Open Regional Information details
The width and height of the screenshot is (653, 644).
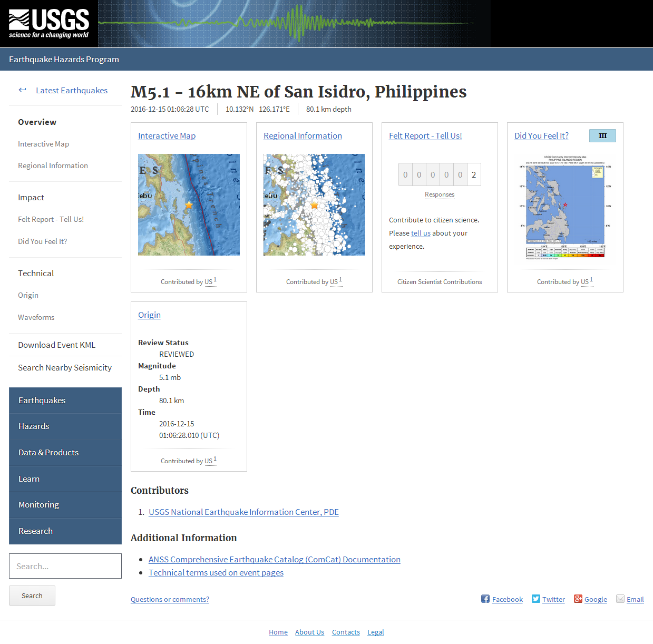[x=303, y=135]
